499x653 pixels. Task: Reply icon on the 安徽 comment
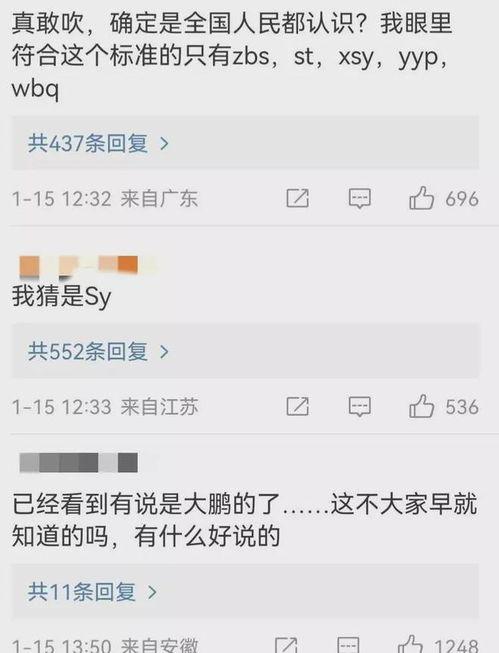349,645
